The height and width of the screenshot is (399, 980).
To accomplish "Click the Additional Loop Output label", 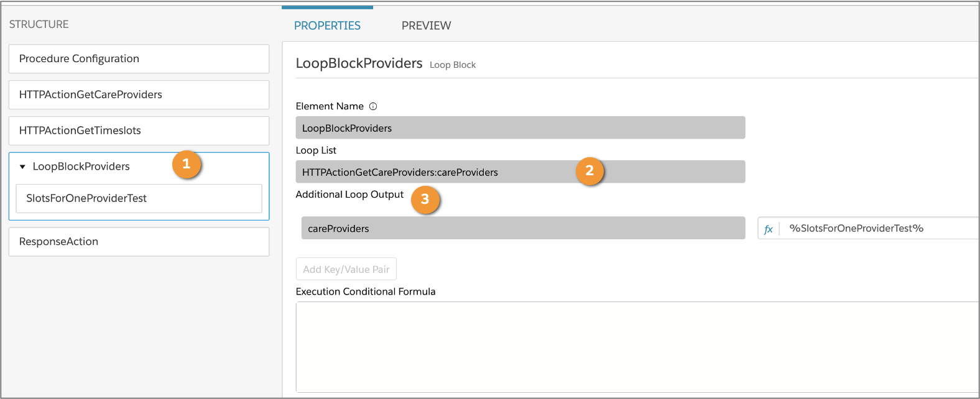I will (349, 195).
